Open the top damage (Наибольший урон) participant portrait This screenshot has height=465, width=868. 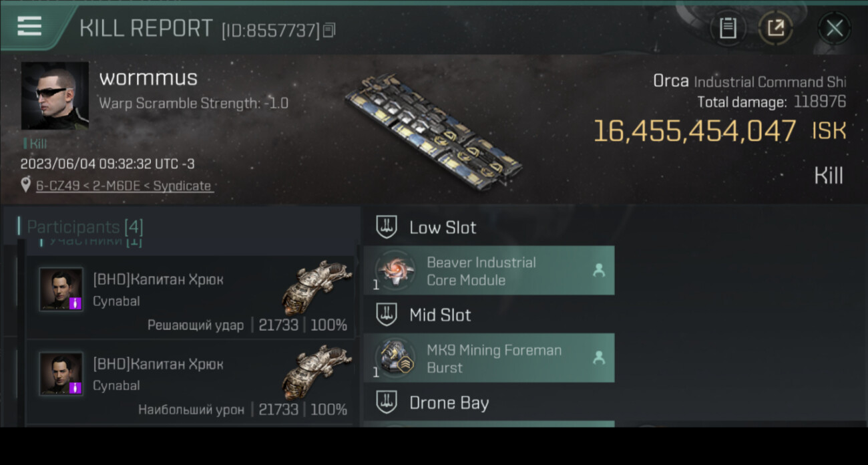click(61, 373)
